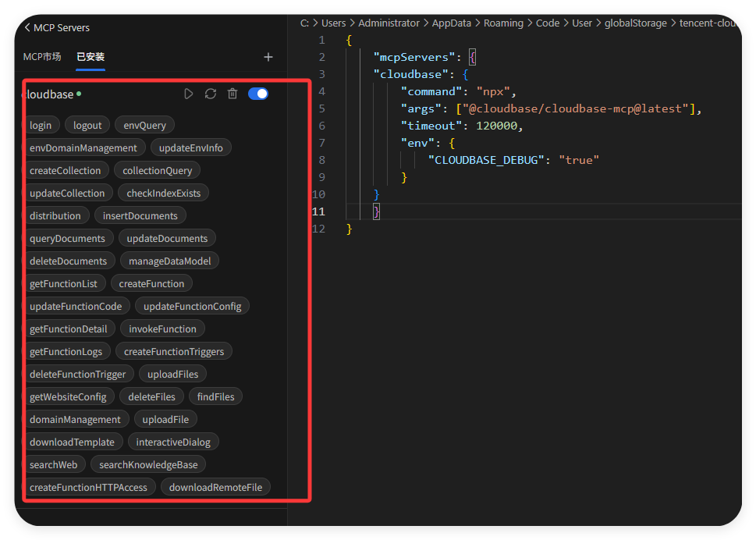Select the interactiveDialog tool tag
The width and height of the screenshot is (756, 540).
point(173,442)
